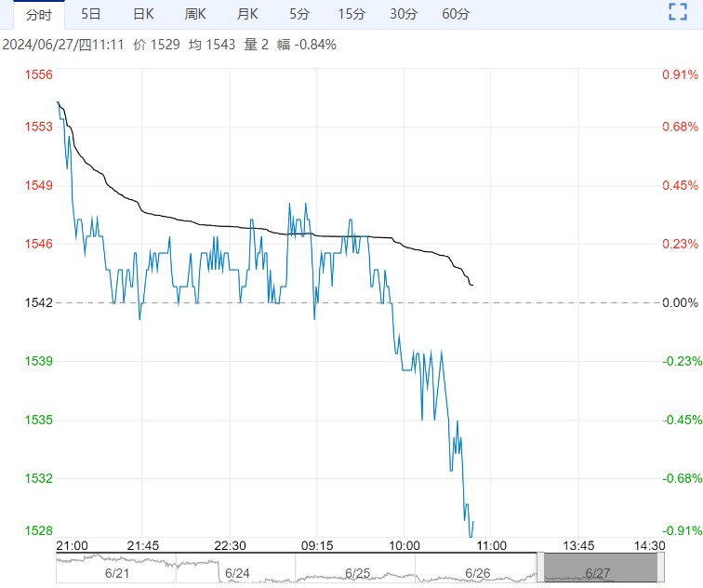This screenshot has height=588, width=703.
Task: Click the dashed 0.00% baseline at 1542
Action: point(558,302)
